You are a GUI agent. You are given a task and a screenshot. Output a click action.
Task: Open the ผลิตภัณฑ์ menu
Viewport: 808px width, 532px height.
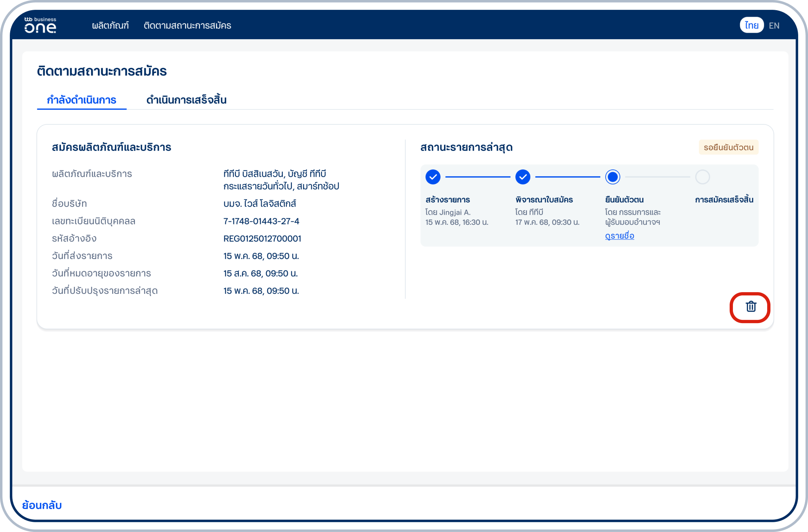[x=110, y=26]
